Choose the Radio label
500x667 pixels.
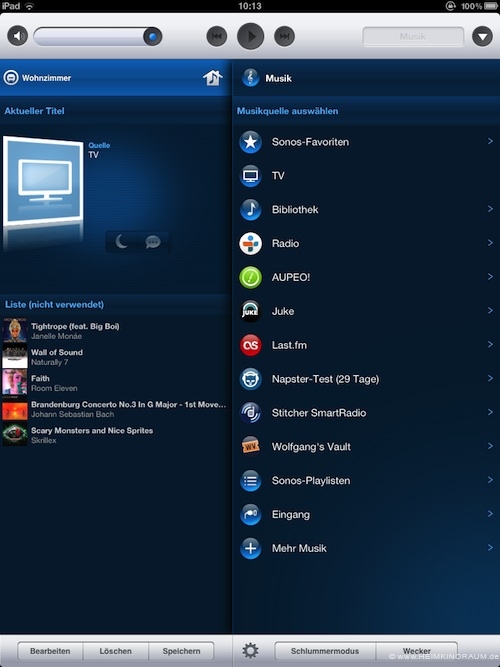click(286, 243)
